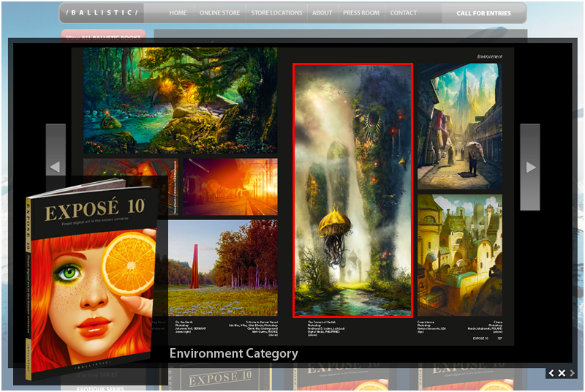Open d'artiste SERIES in the background sidebar
585x392 pixels.
[x=97, y=375]
